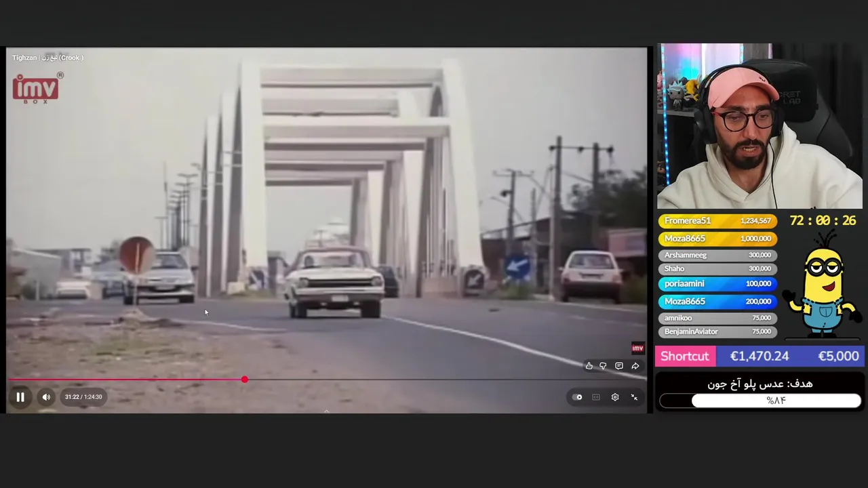This screenshot has height=488, width=868.
Task: Open player settings gear
Action: 615,397
